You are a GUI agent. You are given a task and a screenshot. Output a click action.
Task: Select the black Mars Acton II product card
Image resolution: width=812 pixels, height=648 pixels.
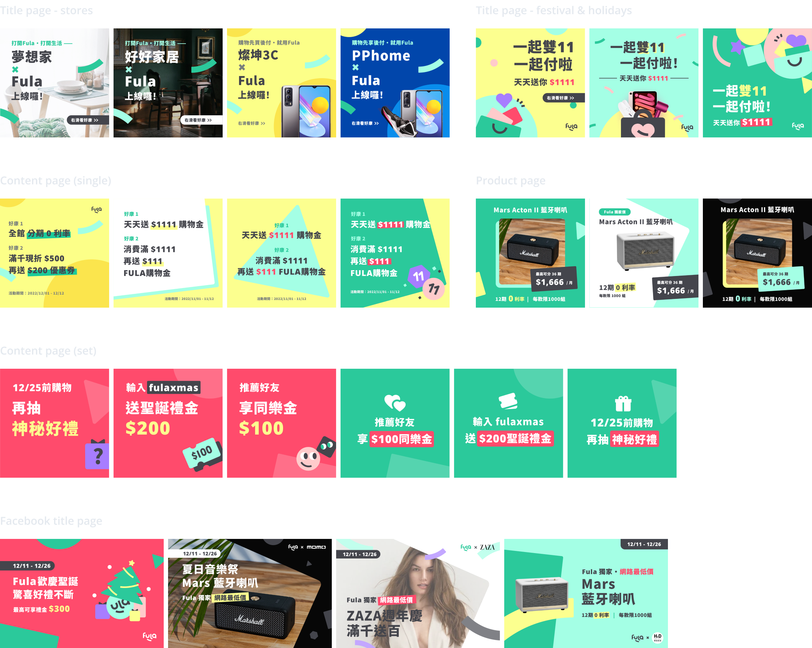757,253
